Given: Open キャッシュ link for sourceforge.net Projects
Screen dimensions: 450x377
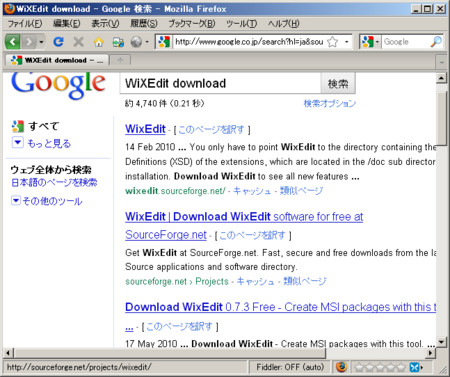Looking at the screenshot, I should tap(256, 281).
